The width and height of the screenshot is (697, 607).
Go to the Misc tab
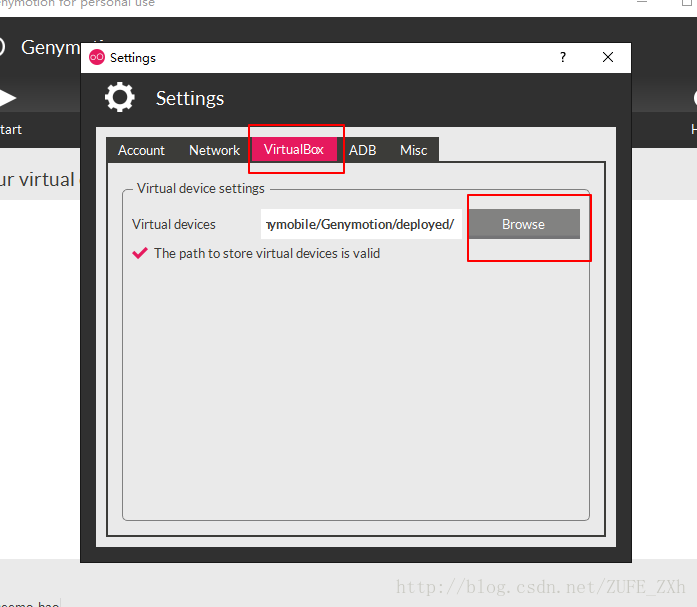click(413, 150)
